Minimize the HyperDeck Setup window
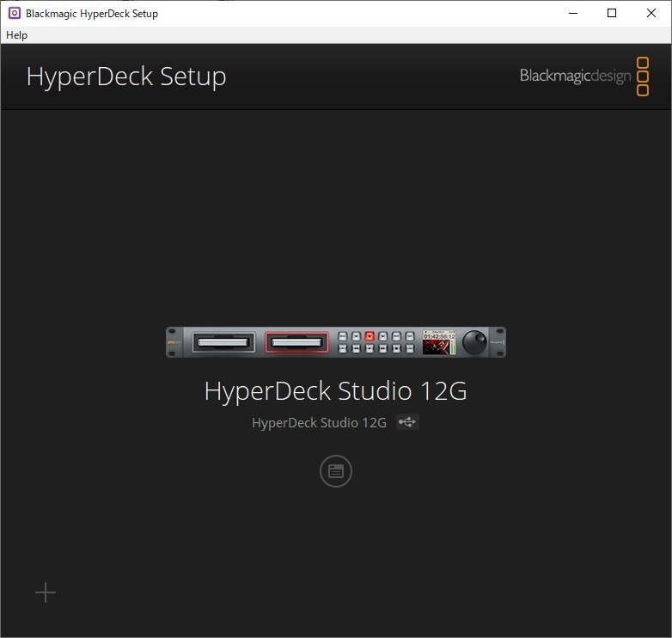 coord(572,13)
